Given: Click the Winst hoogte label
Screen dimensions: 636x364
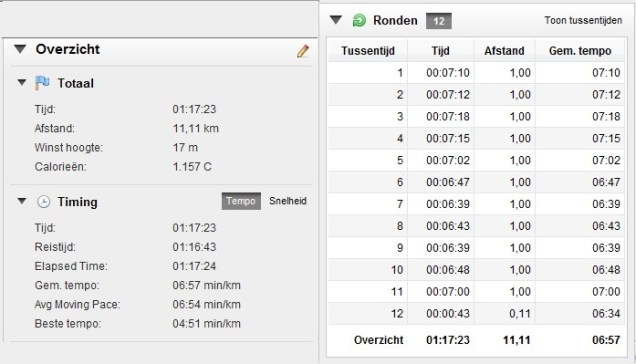Looking at the screenshot, I should pyautogui.click(x=69, y=148).
